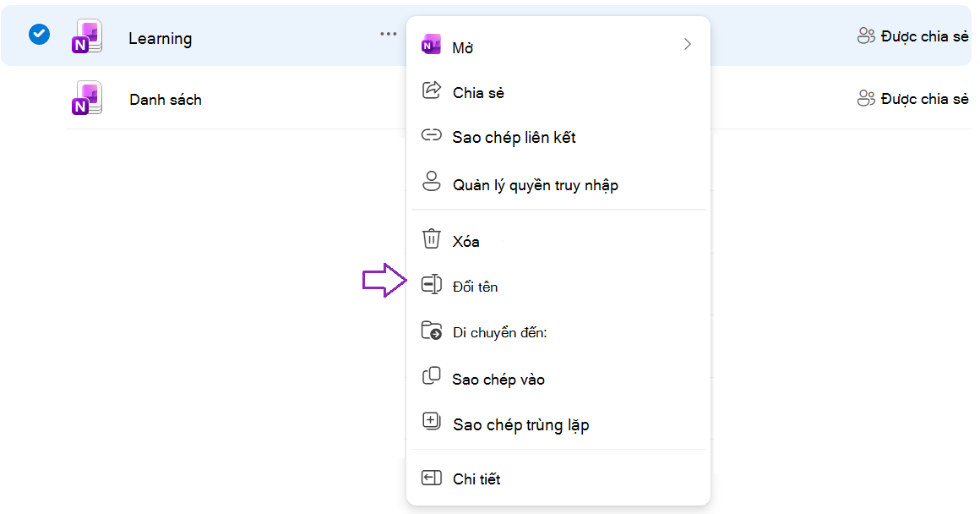Viewport: 980px width, 514px height.
Task: Open the Learning notebook by its name
Action: pos(160,39)
